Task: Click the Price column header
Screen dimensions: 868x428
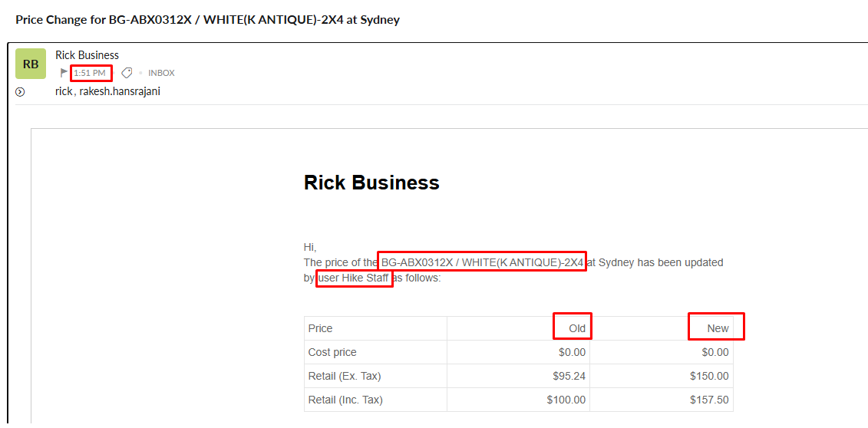Action: click(320, 328)
